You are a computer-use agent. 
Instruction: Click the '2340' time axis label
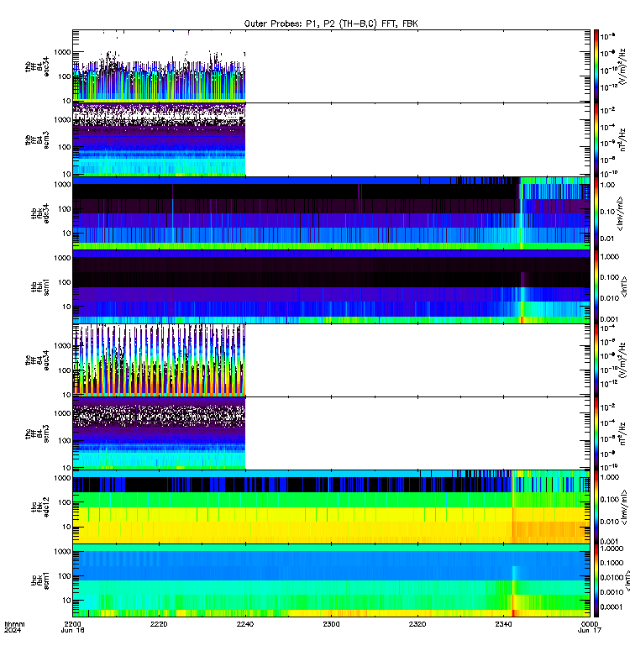pyautogui.click(x=503, y=624)
